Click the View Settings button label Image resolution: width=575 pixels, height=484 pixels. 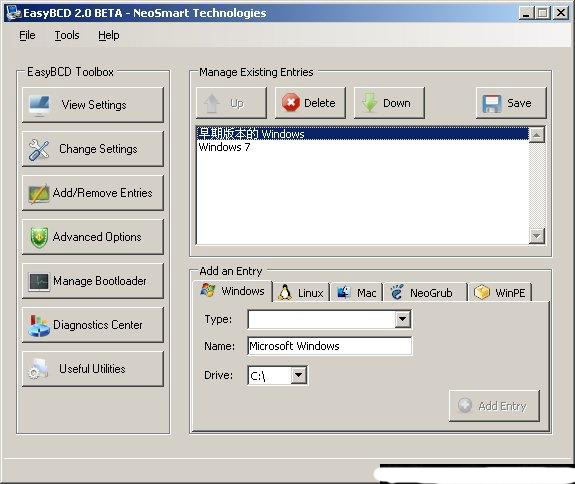[94, 105]
